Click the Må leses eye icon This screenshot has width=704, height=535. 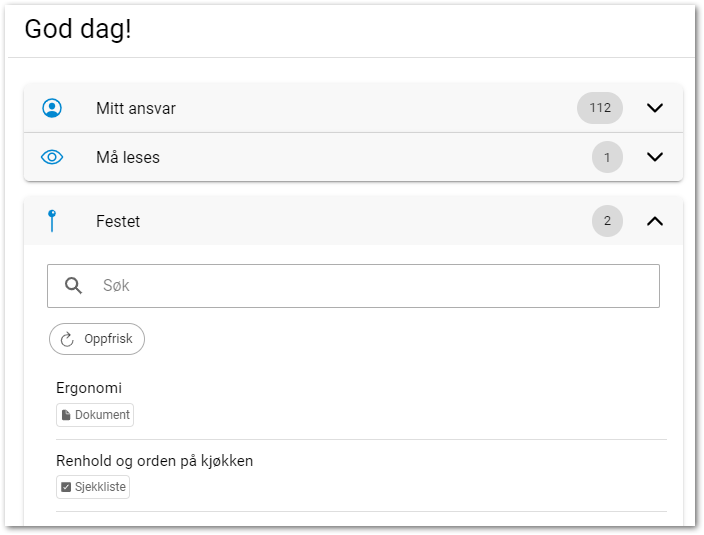click(52, 157)
